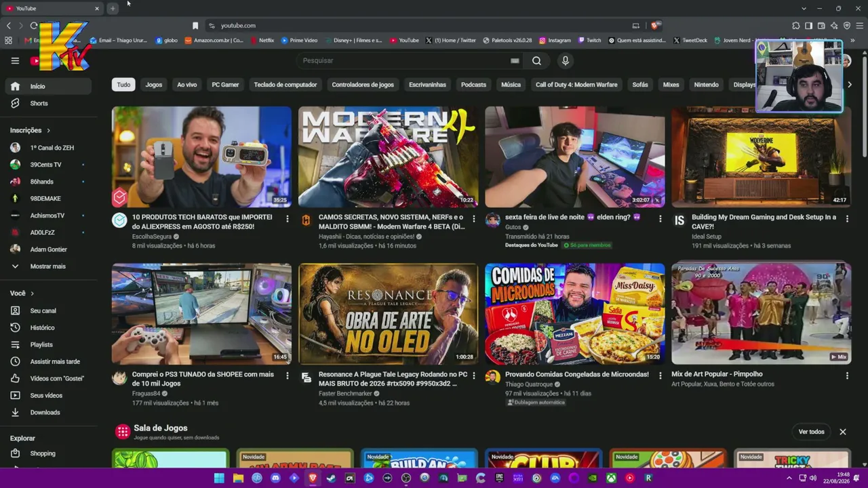The image size is (868, 488).
Task: Open the Brave main menu
Action: point(859,26)
